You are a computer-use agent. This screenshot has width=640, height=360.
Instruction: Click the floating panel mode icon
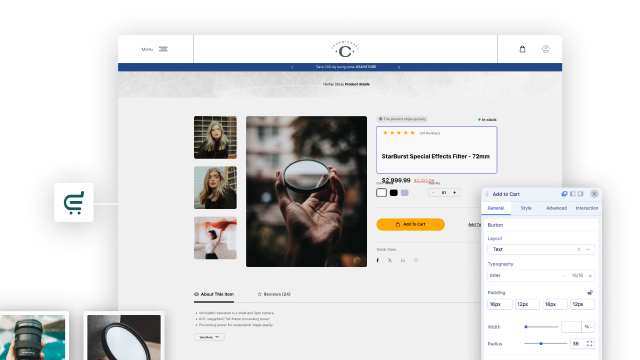pos(564,194)
